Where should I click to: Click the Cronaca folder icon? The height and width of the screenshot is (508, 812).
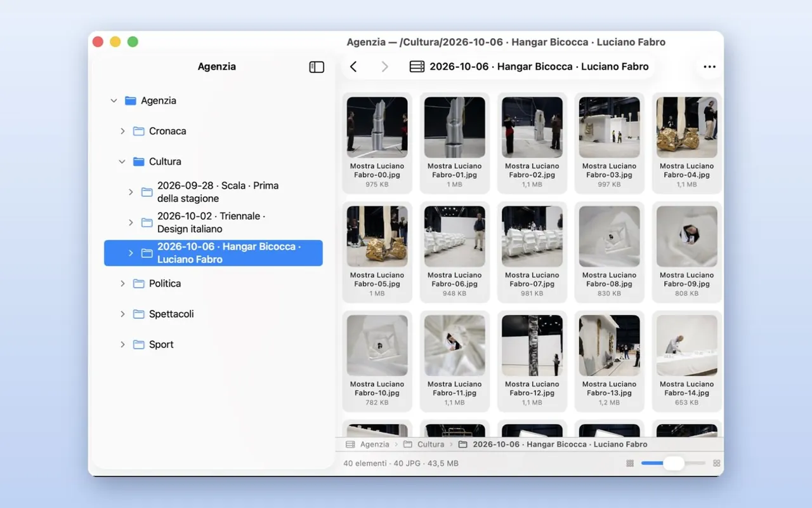click(139, 131)
